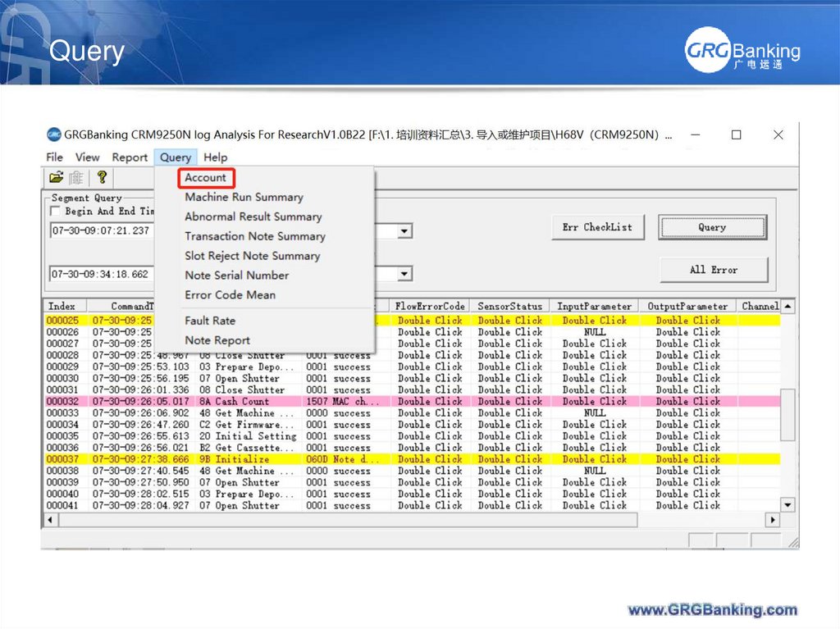Viewport: 840px width, 629px height.
Task: Click the begin time field 07-30-09:07:21.237
Action: (102, 231)
